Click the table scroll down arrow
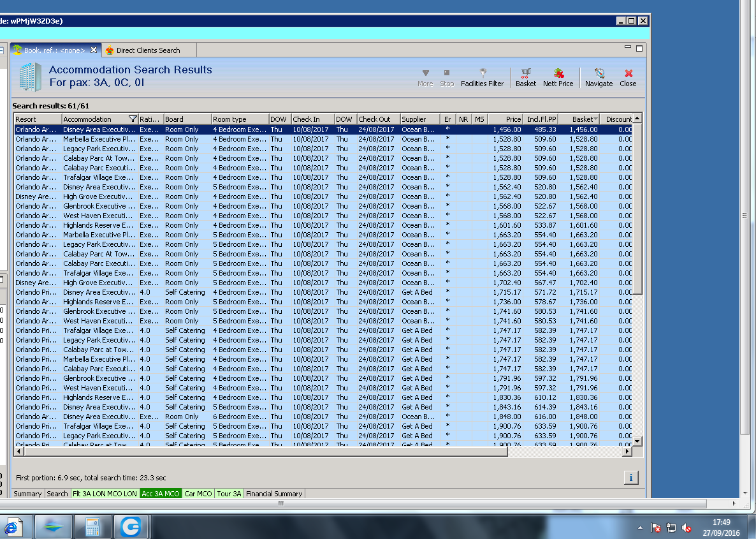Viewport: 756px width, 539px height. click(637, 441)
